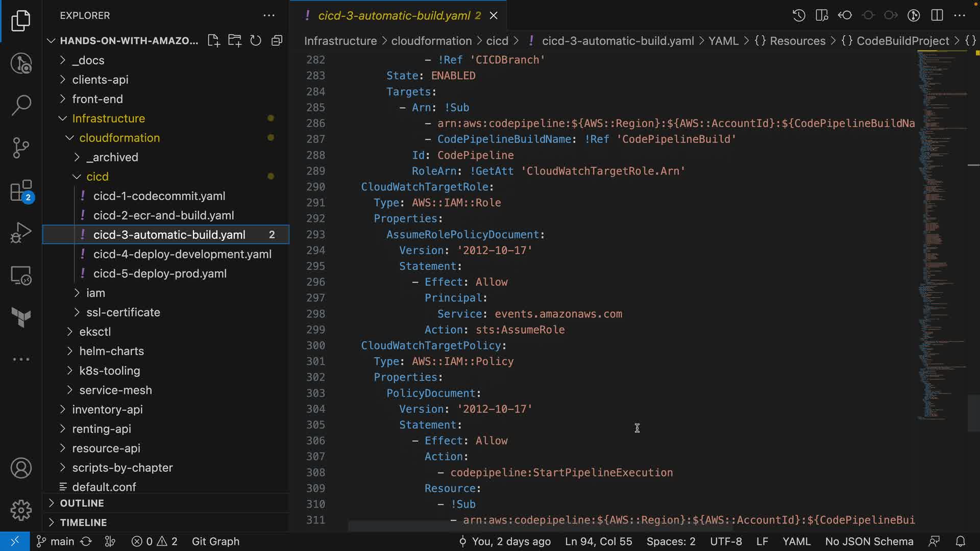Screen dimensions: 980x551
Task: Click Resources in the breadcrumb
Action: 797,41
